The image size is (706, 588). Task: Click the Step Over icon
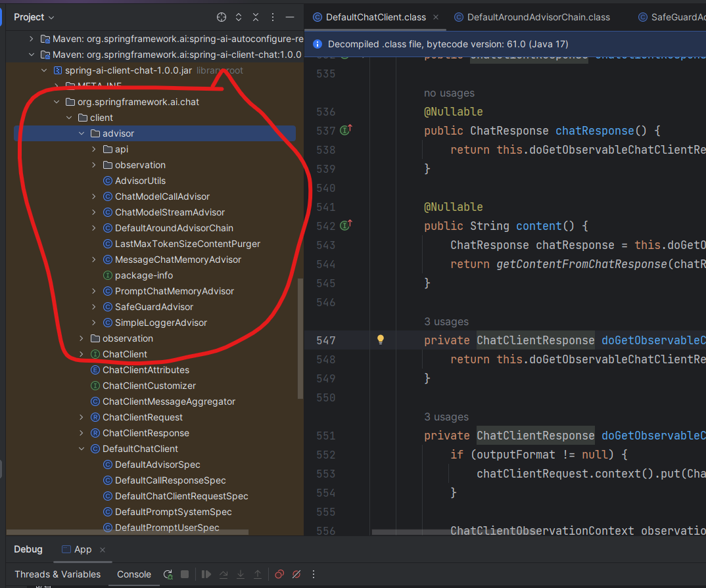coord(224,574)
